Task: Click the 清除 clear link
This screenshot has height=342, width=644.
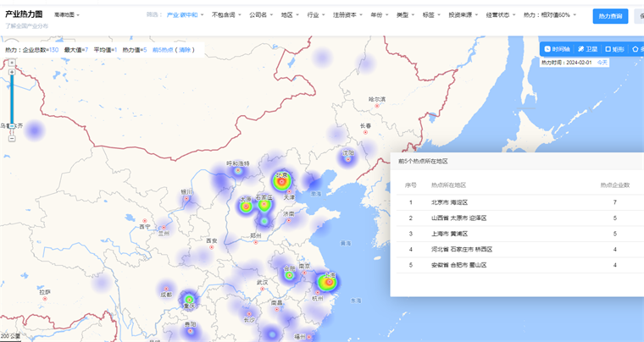Action: point(185,50)
